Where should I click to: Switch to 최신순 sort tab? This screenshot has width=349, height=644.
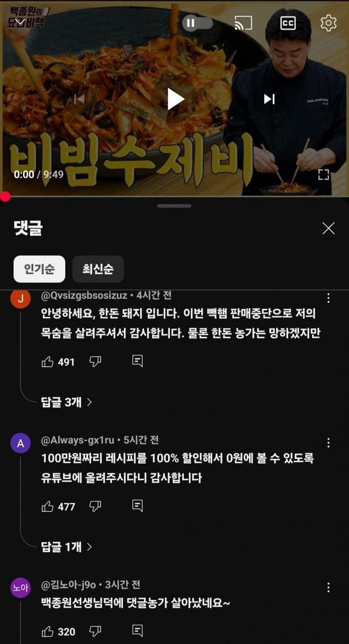[x=98, y=269]
